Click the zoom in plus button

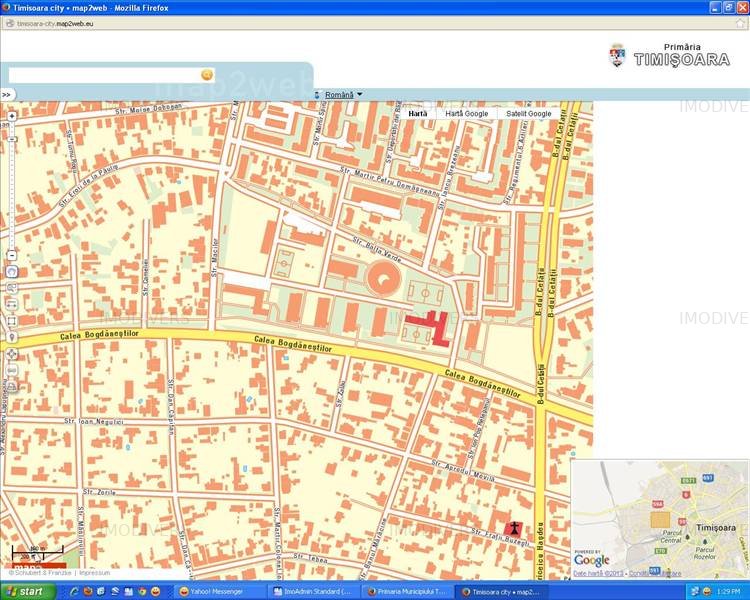(12, 116)
